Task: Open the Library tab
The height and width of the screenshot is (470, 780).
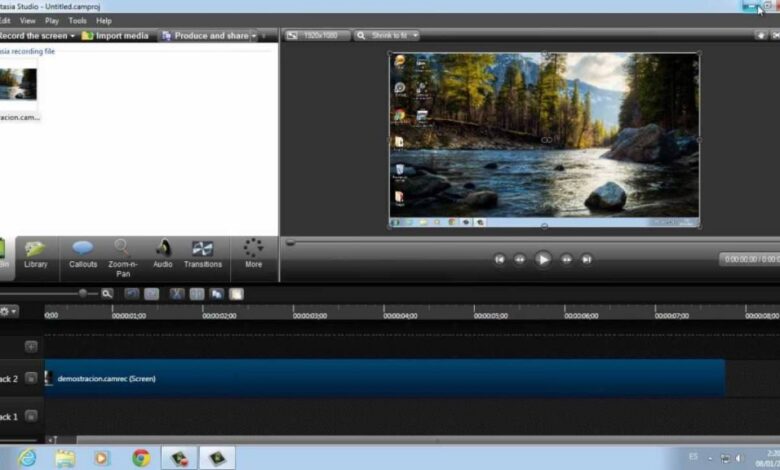Action: (36, 255)
